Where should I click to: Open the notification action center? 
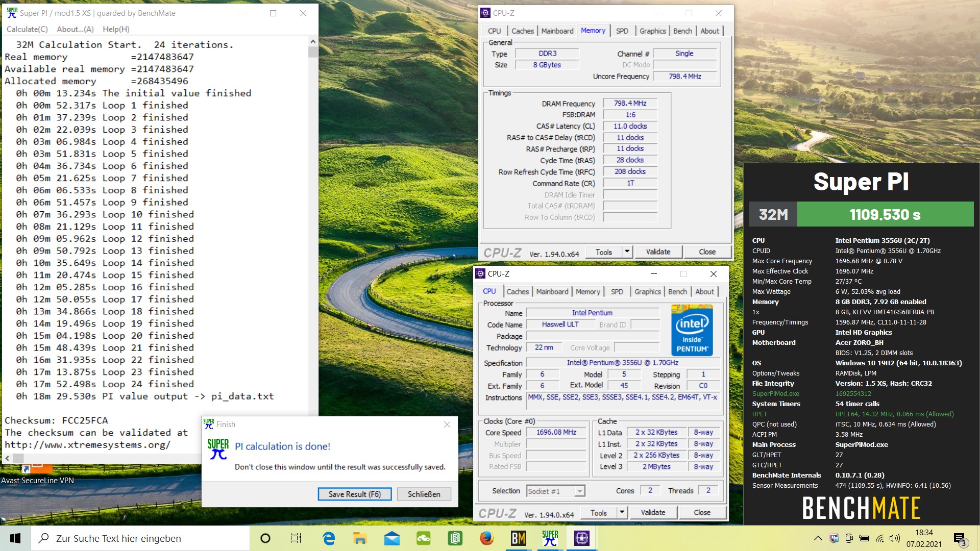[960, 539]
